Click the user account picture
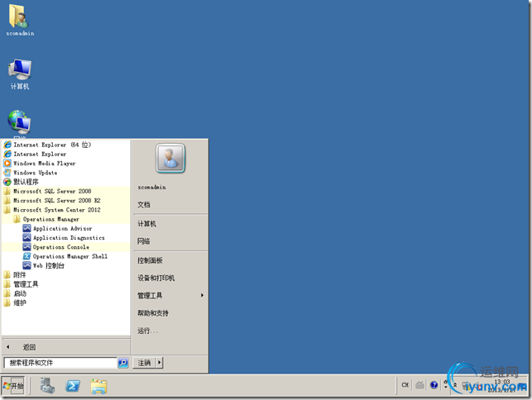The image size is (532, 400). (x=170, y=159)
